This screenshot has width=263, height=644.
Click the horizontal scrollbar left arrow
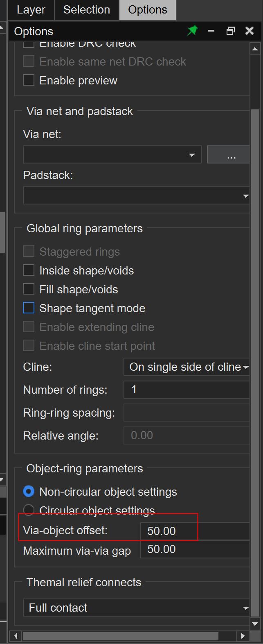point(16,636)
